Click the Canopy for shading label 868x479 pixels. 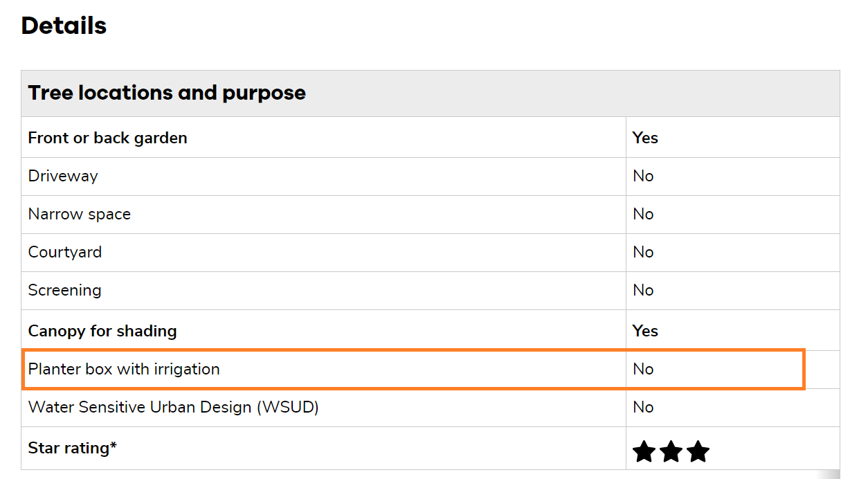(x=102, y=331)
